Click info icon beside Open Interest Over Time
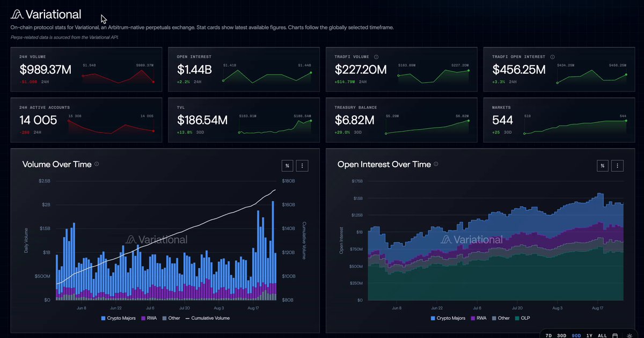644x338 pixels. (436, 164)
